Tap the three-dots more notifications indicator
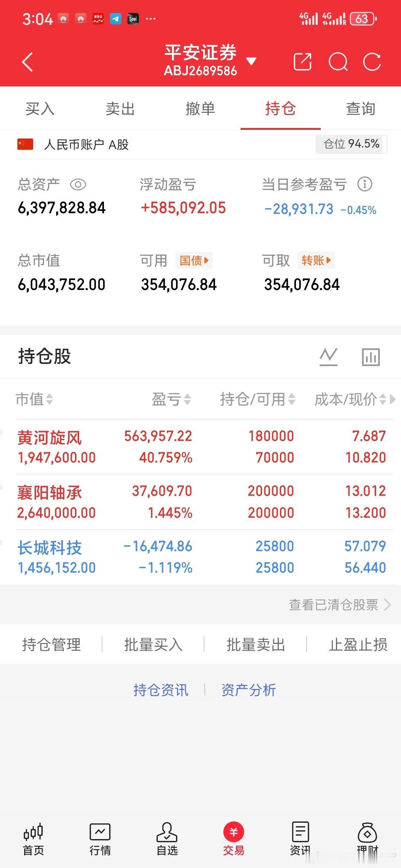The height and width of the screenshot is (868, 401). coord(151,19)
